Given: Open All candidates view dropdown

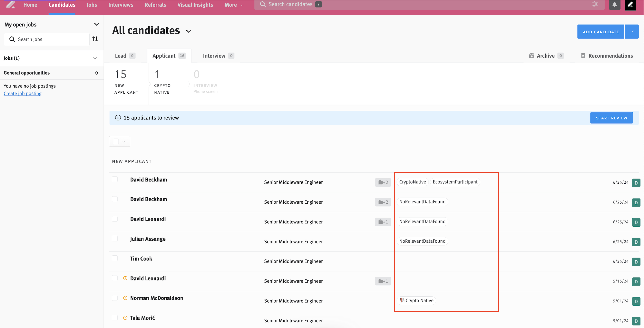Looking at the screenshot, I should click(x=189, y=31).
